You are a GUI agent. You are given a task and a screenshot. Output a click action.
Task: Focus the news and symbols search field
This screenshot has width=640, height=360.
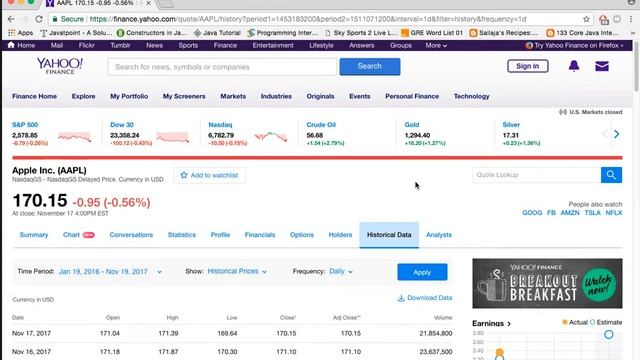click(x=222, y=67)
